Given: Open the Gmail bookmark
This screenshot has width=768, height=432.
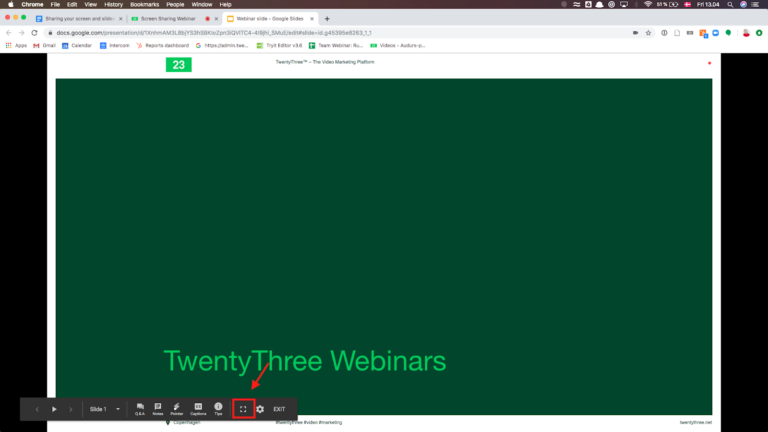Looking at the screenshot, I should point(44,46).
